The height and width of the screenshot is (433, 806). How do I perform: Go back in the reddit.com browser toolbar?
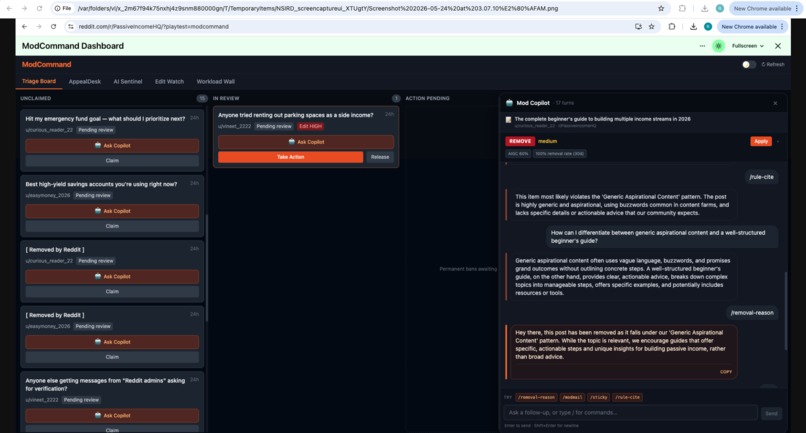coord(24,27)
